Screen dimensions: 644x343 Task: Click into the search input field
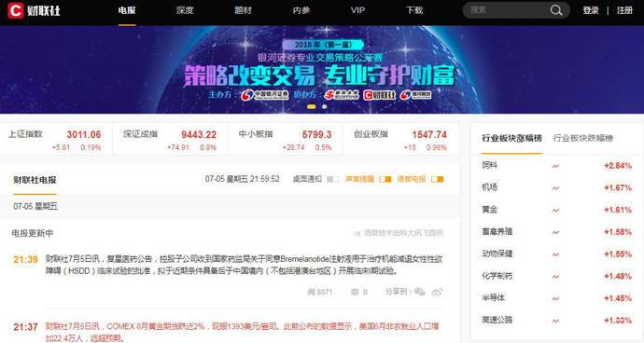pos(507,10)
